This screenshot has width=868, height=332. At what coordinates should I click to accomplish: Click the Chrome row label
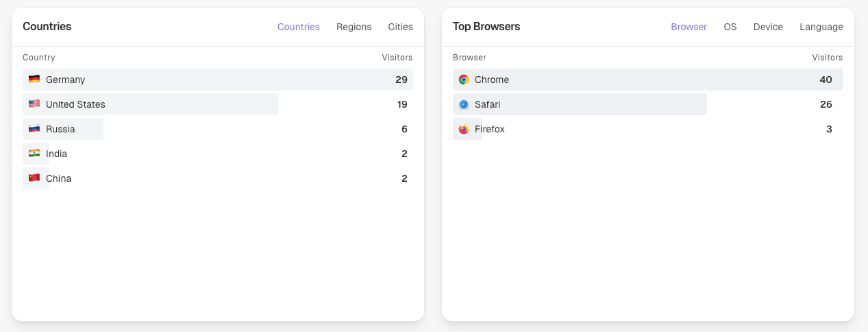point(492,80)
